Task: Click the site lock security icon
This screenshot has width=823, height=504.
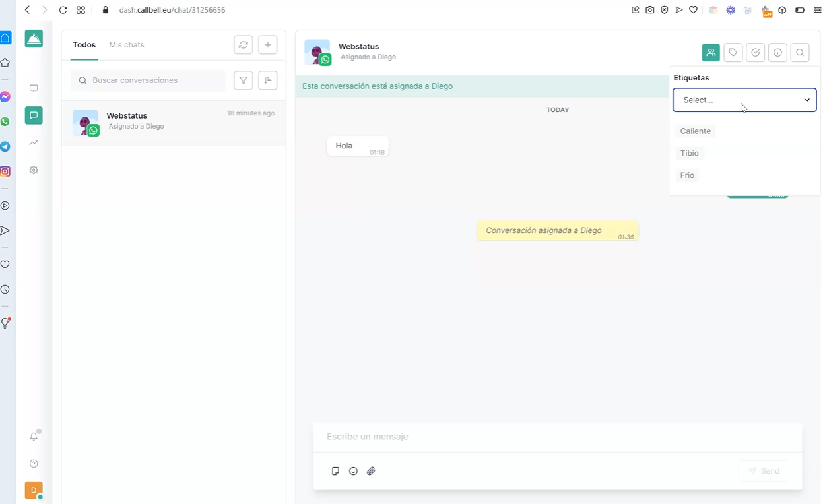Action: click(x=106, y=10)
